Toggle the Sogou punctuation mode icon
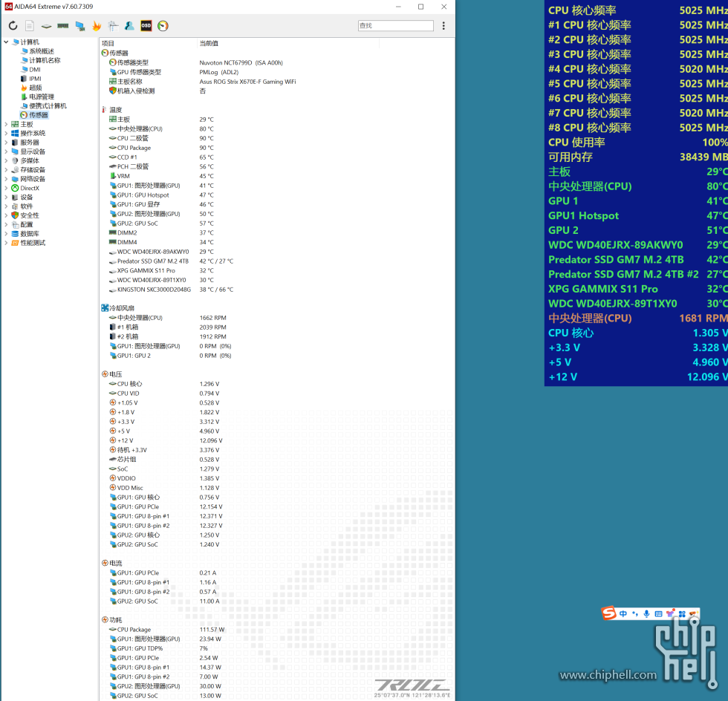 (634, 613)
